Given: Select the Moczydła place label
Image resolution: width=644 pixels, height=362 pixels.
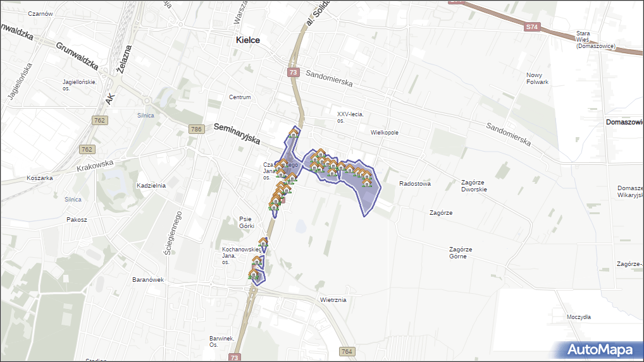Looking at the screenshot, I should click(578, 317).
